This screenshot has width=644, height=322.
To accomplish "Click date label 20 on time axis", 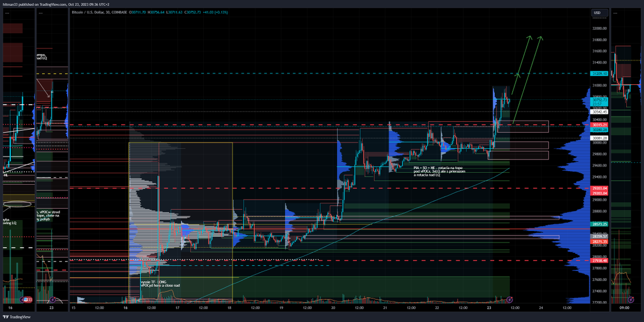I will [x=333, y=308].
